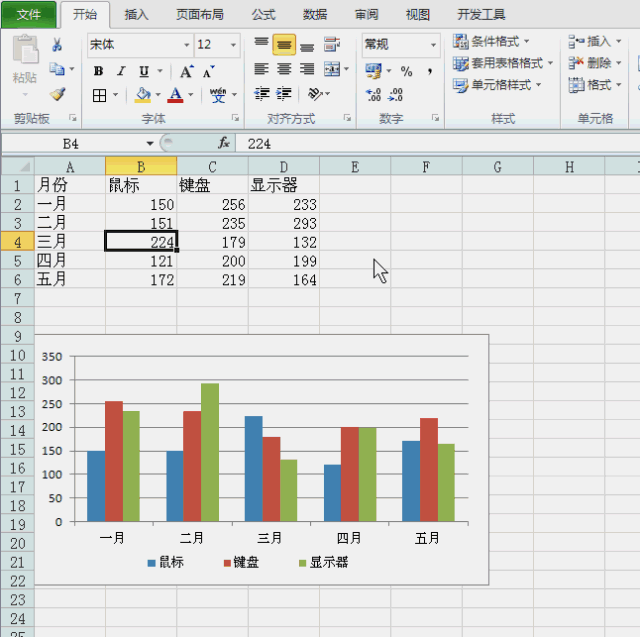
Task: Click legend entry 键盘 in chart
Action: [241, 562]
